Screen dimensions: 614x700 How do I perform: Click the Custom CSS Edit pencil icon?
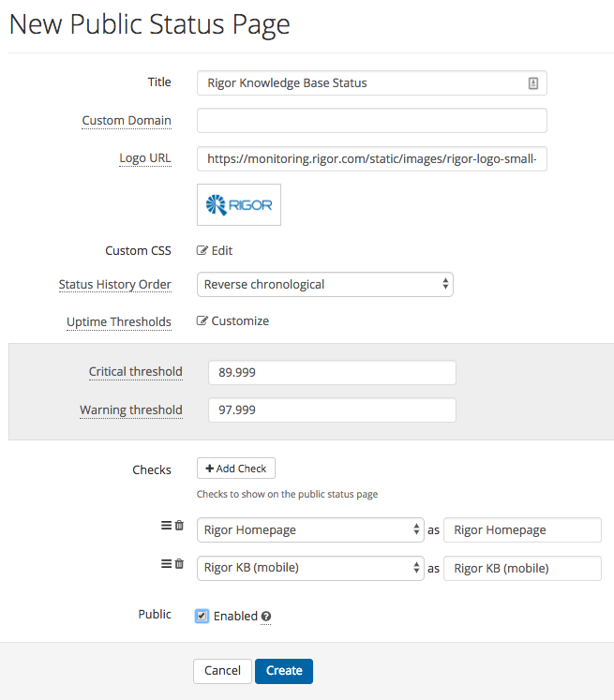[x=202, y=250]
